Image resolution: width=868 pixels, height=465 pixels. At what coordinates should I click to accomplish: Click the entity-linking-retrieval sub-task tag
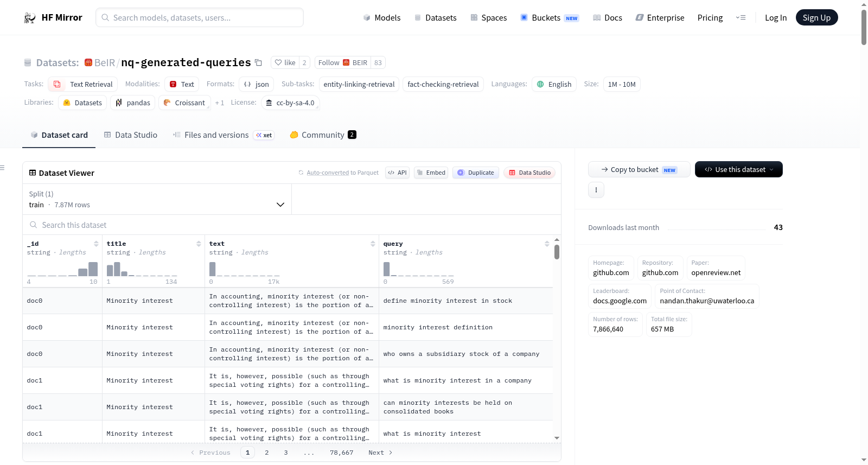tap(359, 85)
